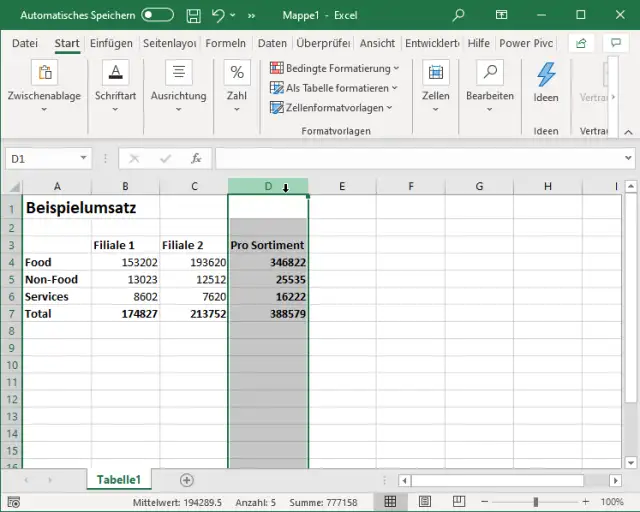Expand the Name Box dropdown arrow
This screenshot has height=512, width=640.
(84, 159)
